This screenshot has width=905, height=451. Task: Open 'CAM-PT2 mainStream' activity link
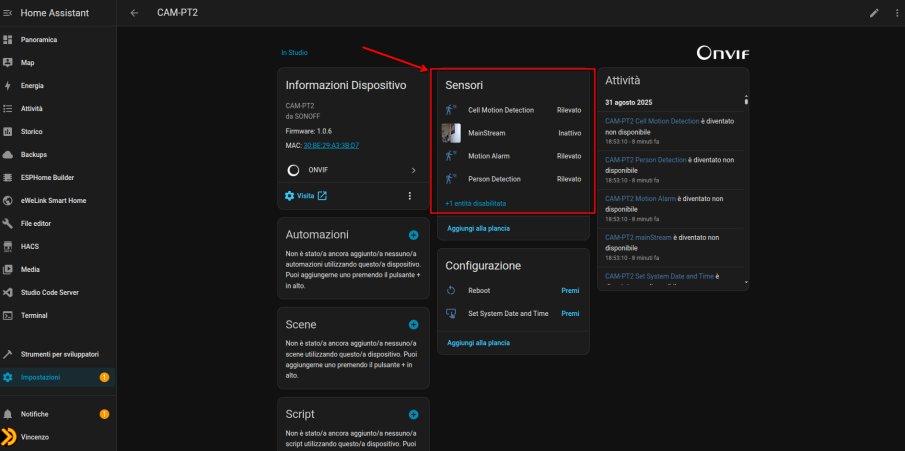[x=638, y=237]
